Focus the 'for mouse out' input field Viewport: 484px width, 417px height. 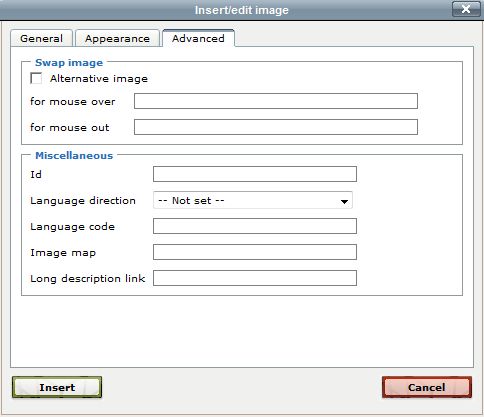click(276, 127)
